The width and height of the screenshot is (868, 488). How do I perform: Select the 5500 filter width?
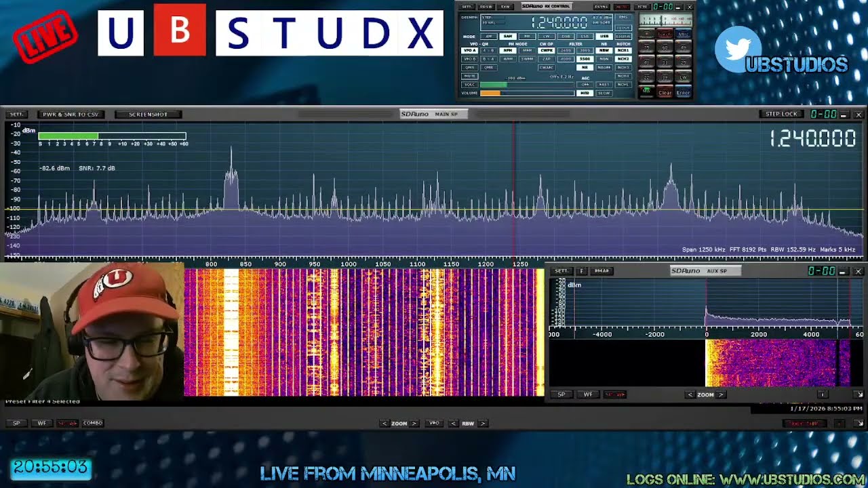pyautogui.click(x=585, y=59)
